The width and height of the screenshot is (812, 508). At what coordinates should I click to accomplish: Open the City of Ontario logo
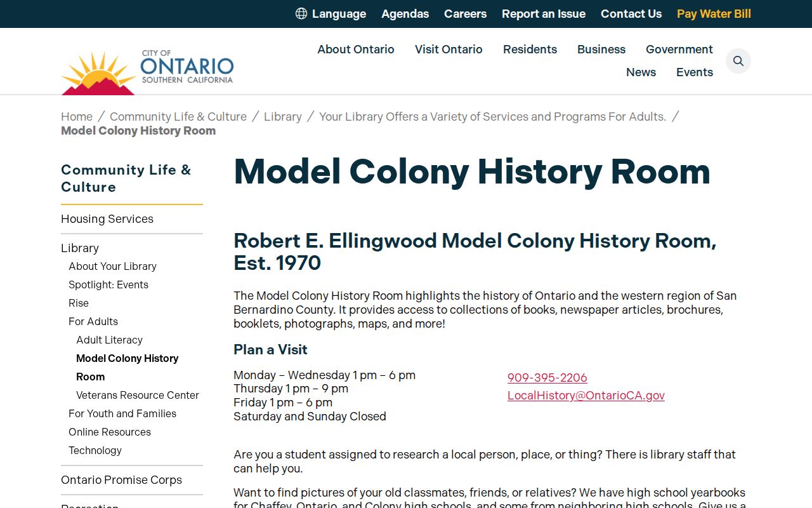pos(147,72)
